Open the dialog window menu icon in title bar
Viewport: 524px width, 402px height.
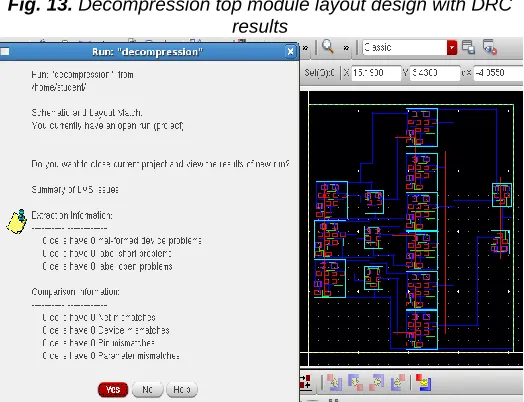pos(5,51)
